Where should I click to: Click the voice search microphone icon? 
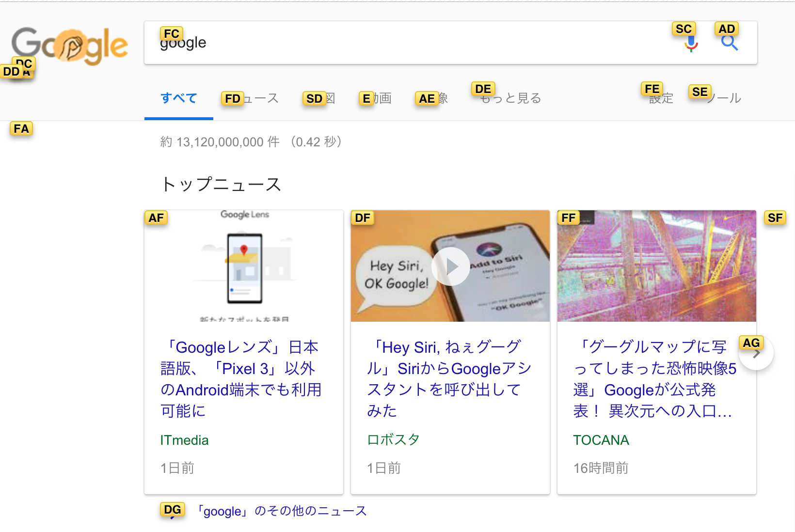coord(690,44)
